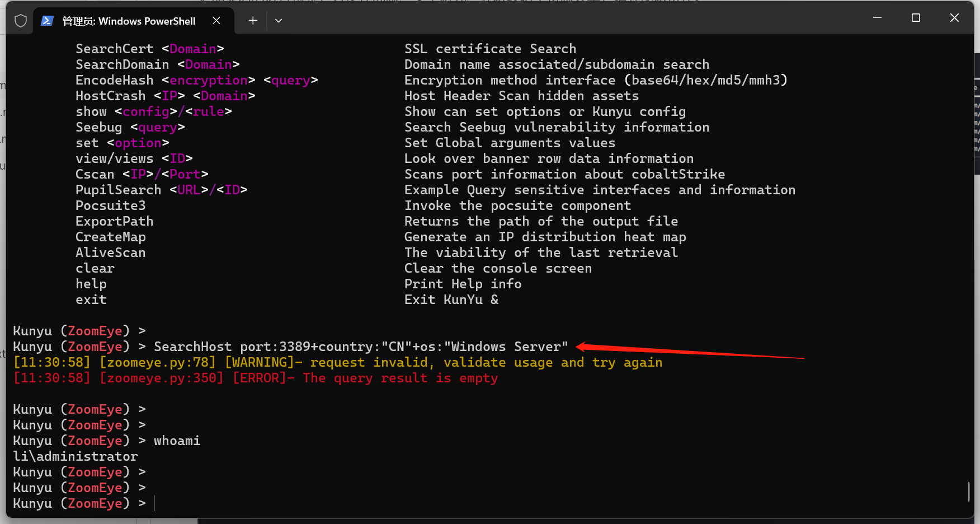Click 'Look over banner row data information'
980x524 pixels.
[549, 158]
